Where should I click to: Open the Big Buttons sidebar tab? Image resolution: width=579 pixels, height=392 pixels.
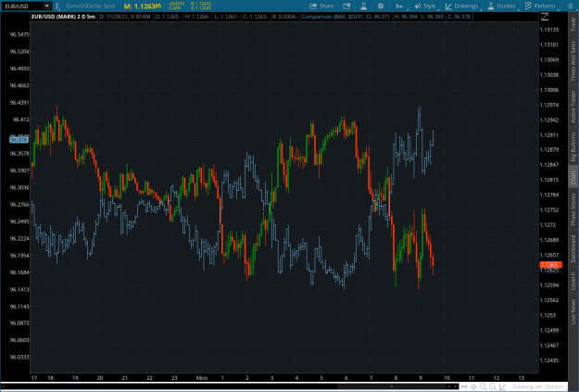coord(573,146)
